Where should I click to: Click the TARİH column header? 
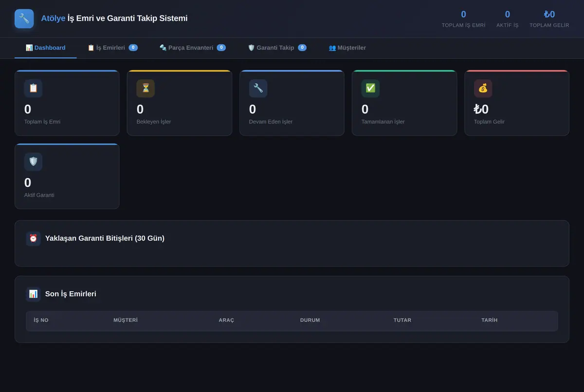[490, 320]
